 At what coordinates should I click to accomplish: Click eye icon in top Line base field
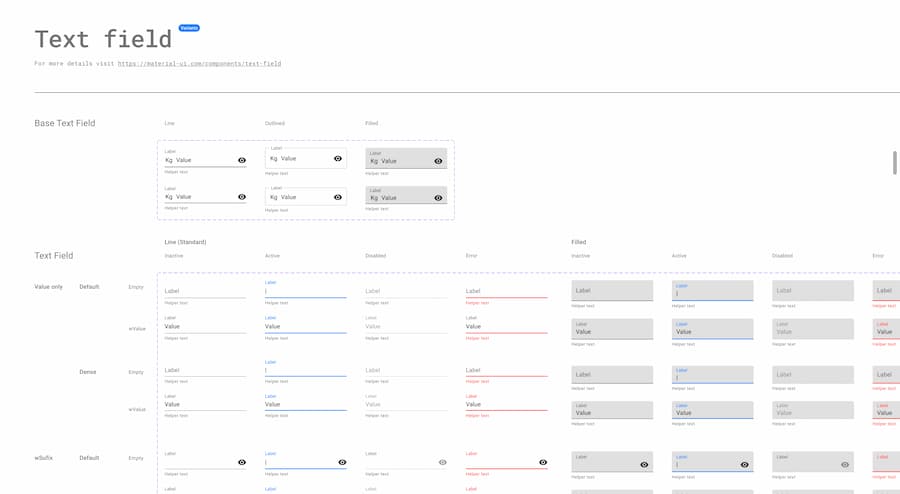(x=242, y=160)
